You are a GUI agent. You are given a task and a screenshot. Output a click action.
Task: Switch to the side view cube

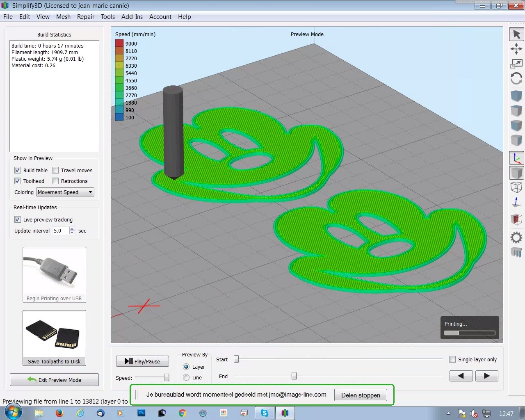(516, 140)
